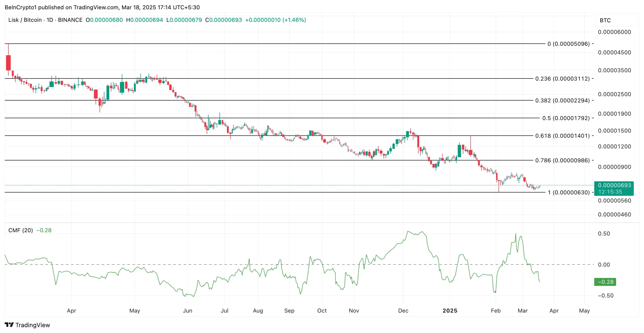Click the Jun label on time axis
The height and width of the screenshot is (333, 644).
tap(187, 311)
